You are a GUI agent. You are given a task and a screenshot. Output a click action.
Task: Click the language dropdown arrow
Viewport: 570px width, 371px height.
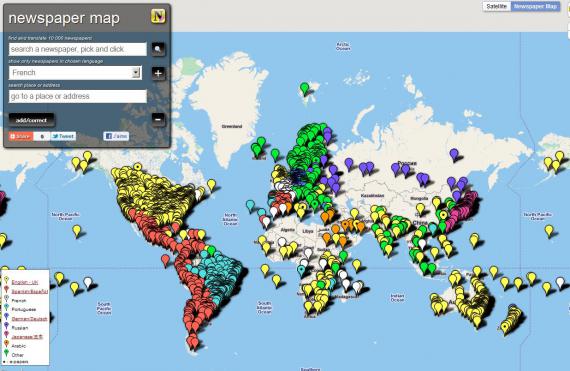(x=136, y=73)
